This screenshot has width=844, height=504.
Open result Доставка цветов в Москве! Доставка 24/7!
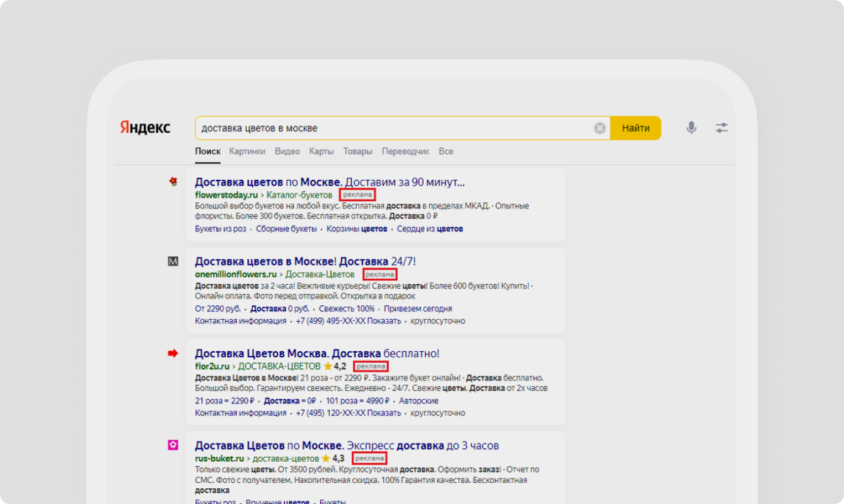click(x=306, y=262)
